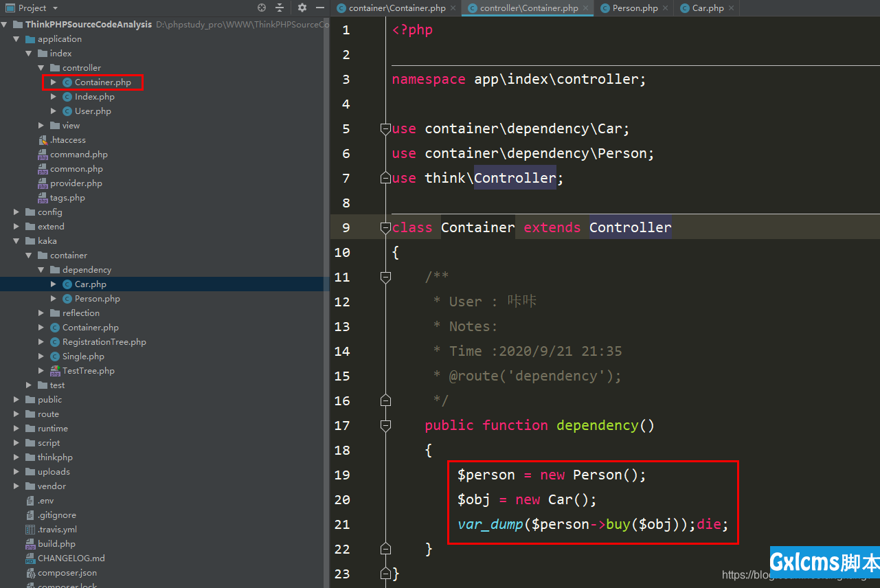Image resolution: width=880 pixels, height=588 pixels.
Task: Click the composer.json file icon
Action: 30,573
